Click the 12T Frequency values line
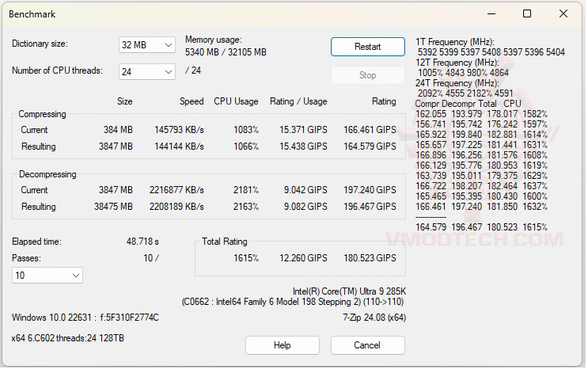Screen dimensions: 588x373 click(464, 73)
